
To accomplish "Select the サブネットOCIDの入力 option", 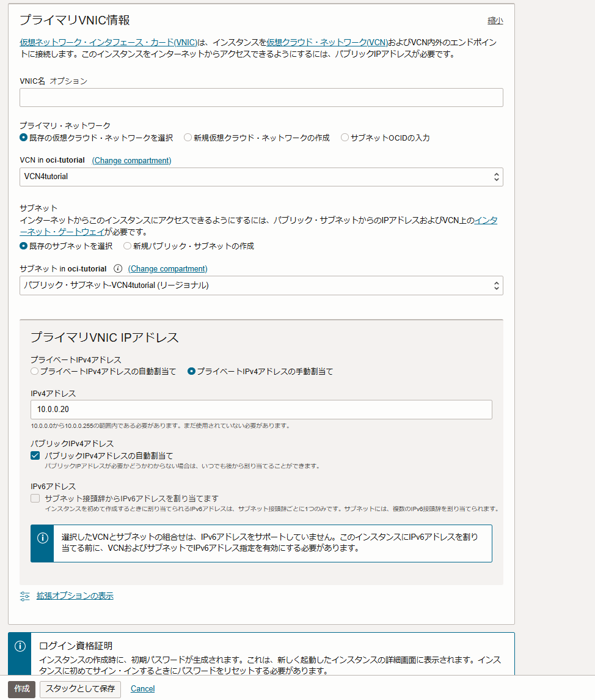I will pyautogui.click(x=345, y=137).
